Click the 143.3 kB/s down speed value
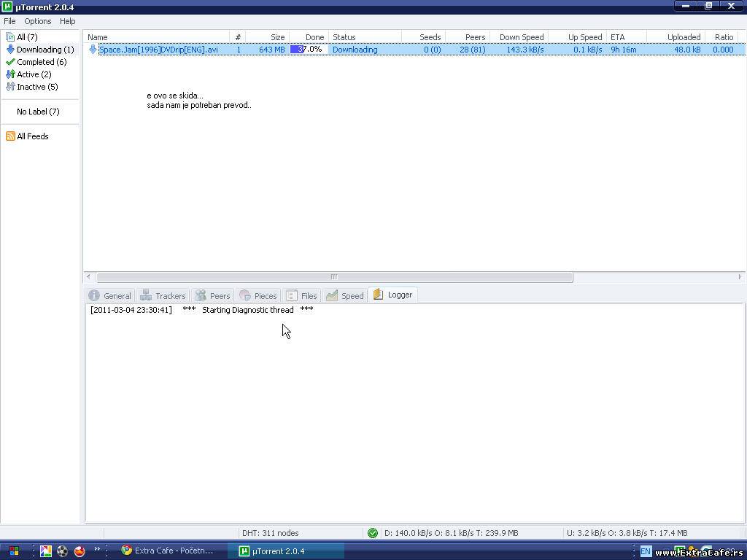The width and height of the screenshot is (747, 560). [525, 50]
